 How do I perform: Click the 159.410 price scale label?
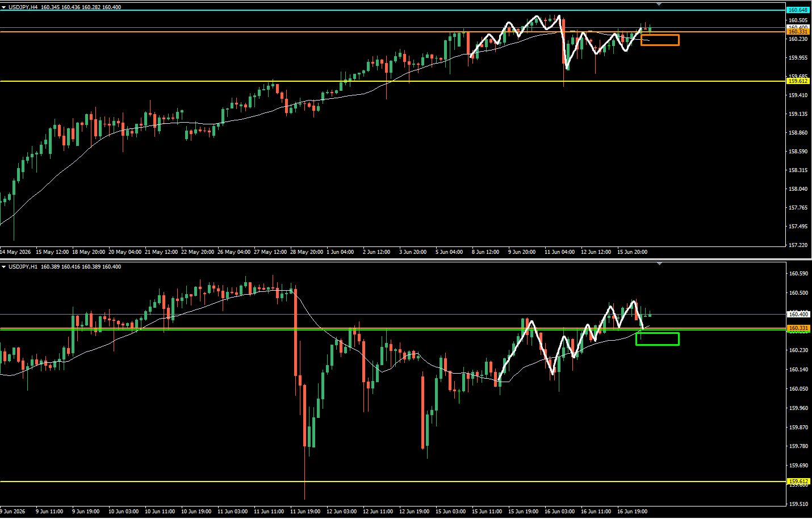coord(798,95)
